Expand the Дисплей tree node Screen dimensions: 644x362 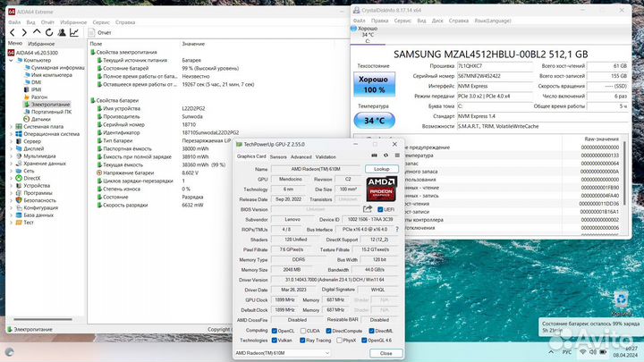[x=11, y=148]
